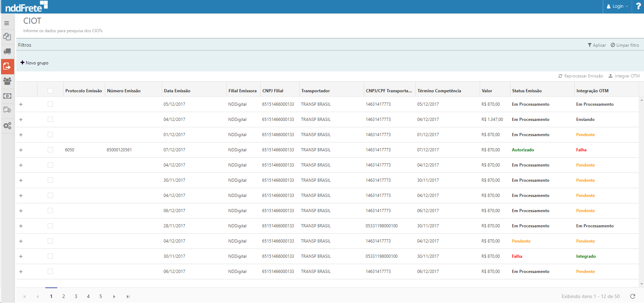Open the Login dropdown menu
Image resolution: width=644 pixels, height=303 pixels.
[x=617, y=6]
